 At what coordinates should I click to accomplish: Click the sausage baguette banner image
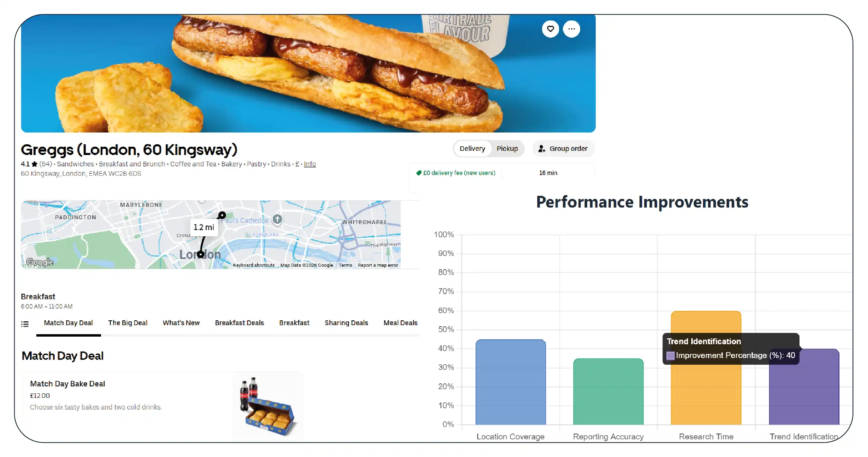pyautogui.click(x=308, y=73)
